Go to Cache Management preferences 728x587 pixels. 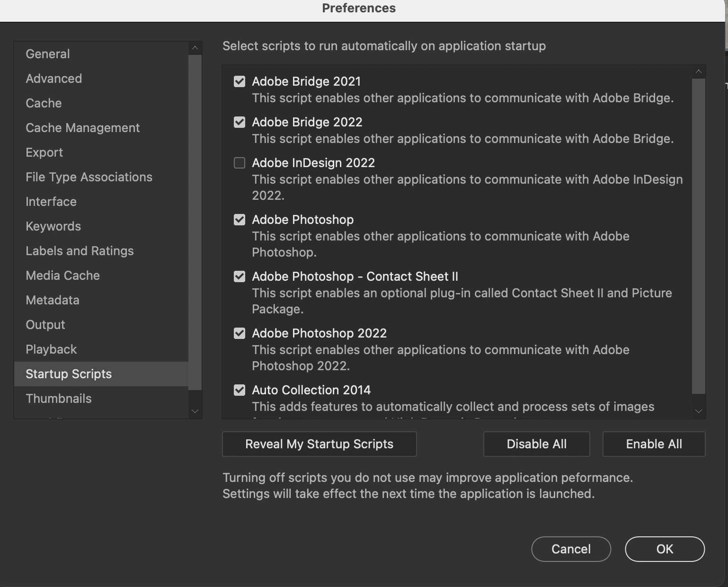(101, 128)
